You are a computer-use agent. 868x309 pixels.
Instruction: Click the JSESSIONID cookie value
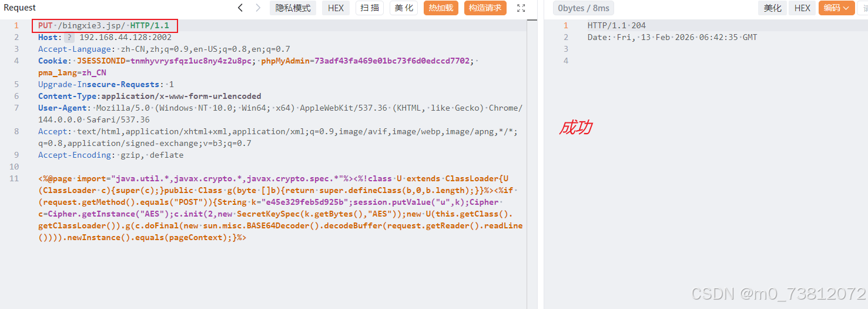[192, 61]
